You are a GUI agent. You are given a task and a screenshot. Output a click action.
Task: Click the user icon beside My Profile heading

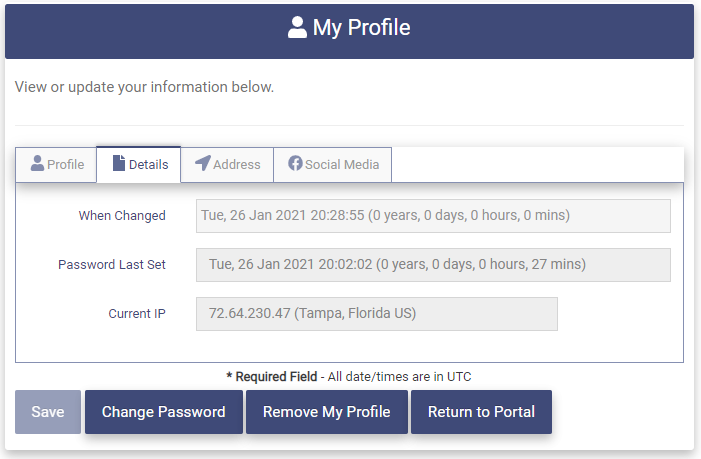point(297,28)
